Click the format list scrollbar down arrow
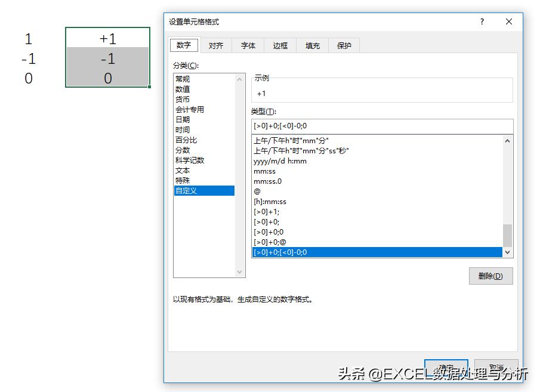Image resolution: width=540 pixels, height=392 pixels. pyautogui.click(x=507, y=253)
